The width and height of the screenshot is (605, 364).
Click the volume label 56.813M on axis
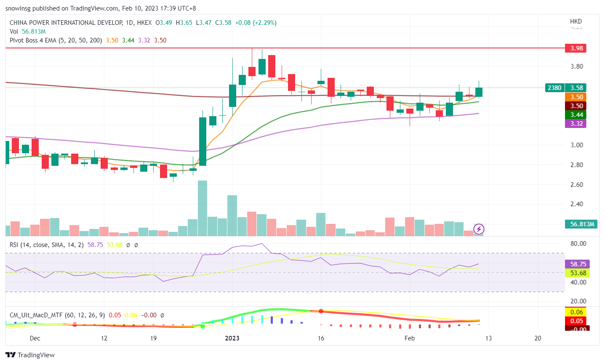pos(581,224)
